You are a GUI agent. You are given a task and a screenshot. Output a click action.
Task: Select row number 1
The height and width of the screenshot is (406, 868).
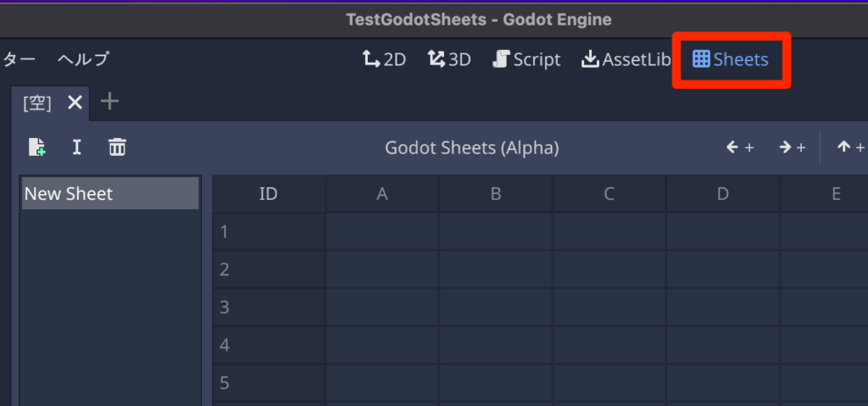[x=269, y=231]
